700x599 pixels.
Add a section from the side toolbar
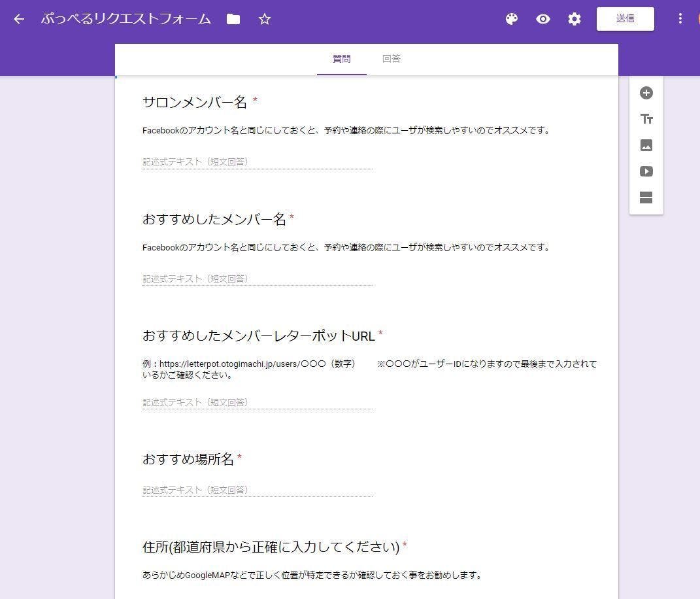tap(646, 198)
